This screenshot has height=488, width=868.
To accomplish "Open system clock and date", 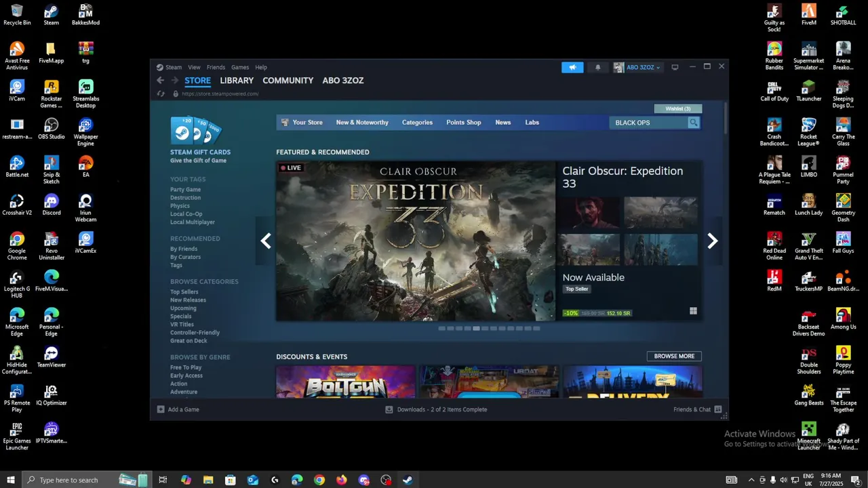I will click(x=831, y=480).
